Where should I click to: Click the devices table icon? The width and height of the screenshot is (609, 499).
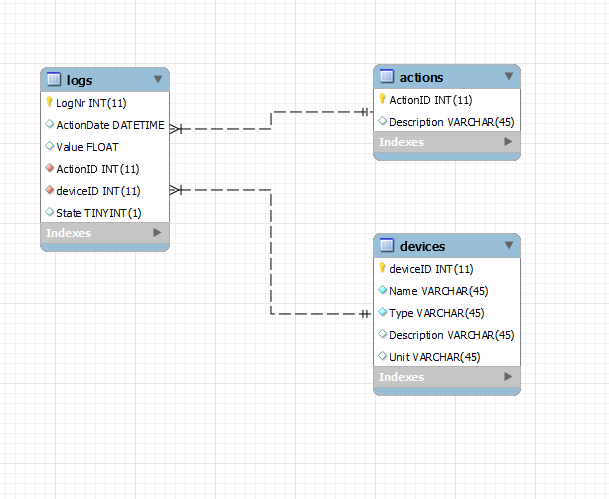coord(386,245)
